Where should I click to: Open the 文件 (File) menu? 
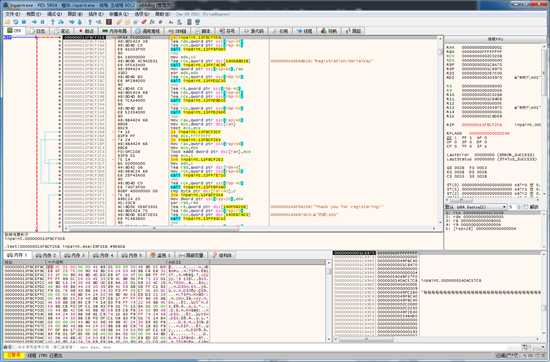[13, 14]
